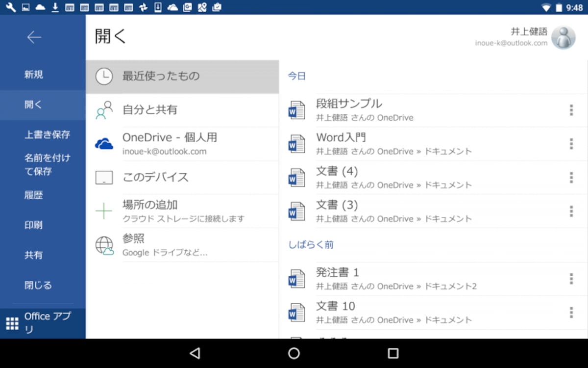588x368 pixels.
Task: Open Office アプリ launcher
Action: 43,323
